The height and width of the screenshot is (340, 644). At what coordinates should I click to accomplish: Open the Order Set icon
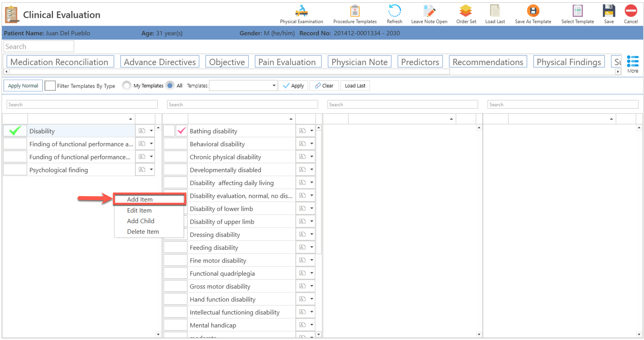[466, 11]
